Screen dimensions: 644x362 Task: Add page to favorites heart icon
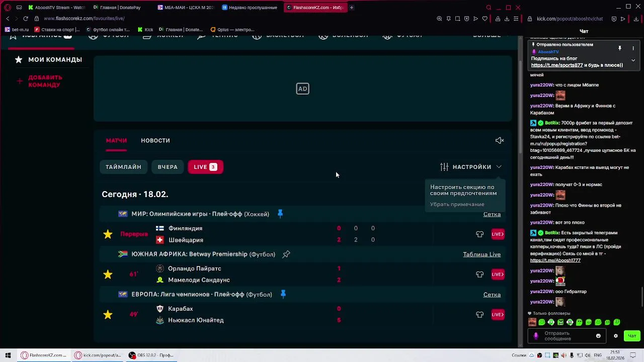(x=485, y=19)
